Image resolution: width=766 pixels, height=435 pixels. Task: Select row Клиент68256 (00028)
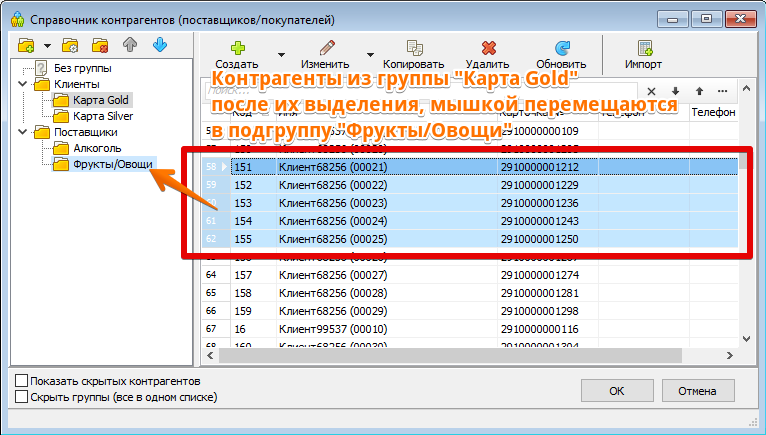[470, 293]
